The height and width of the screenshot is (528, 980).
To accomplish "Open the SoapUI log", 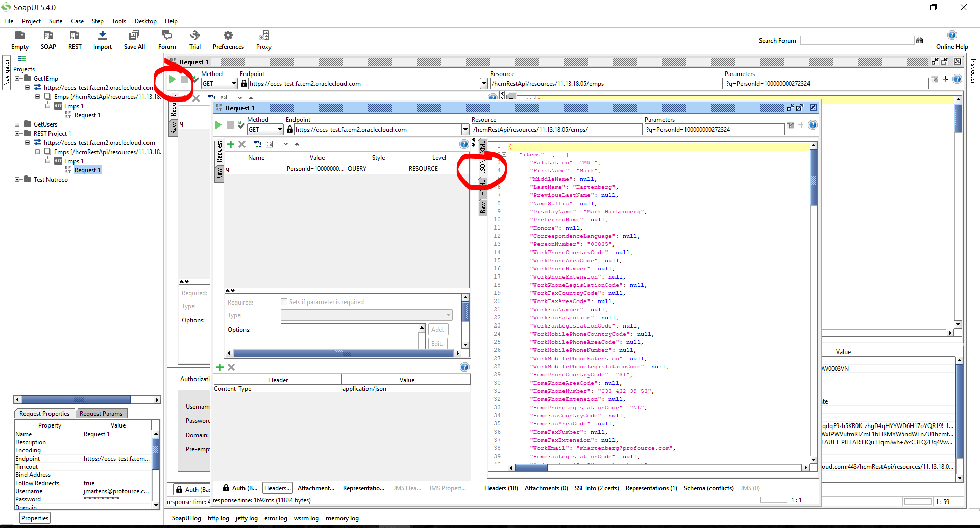I will pos(186,518).
